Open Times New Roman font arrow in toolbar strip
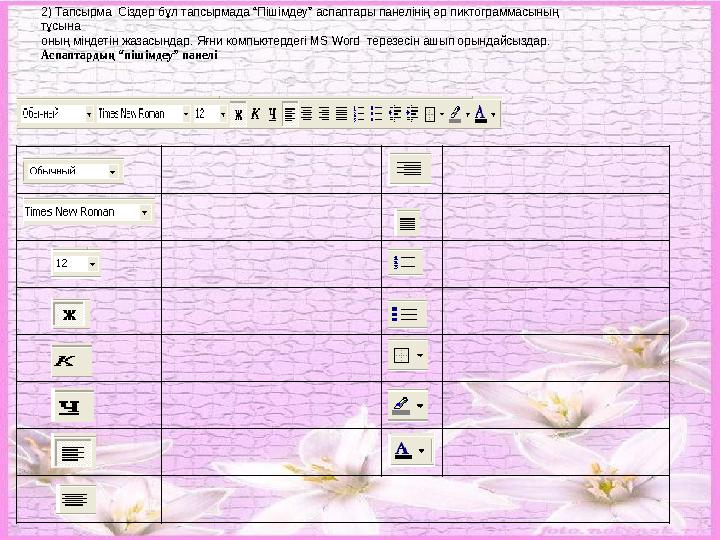 coord(186,114)
